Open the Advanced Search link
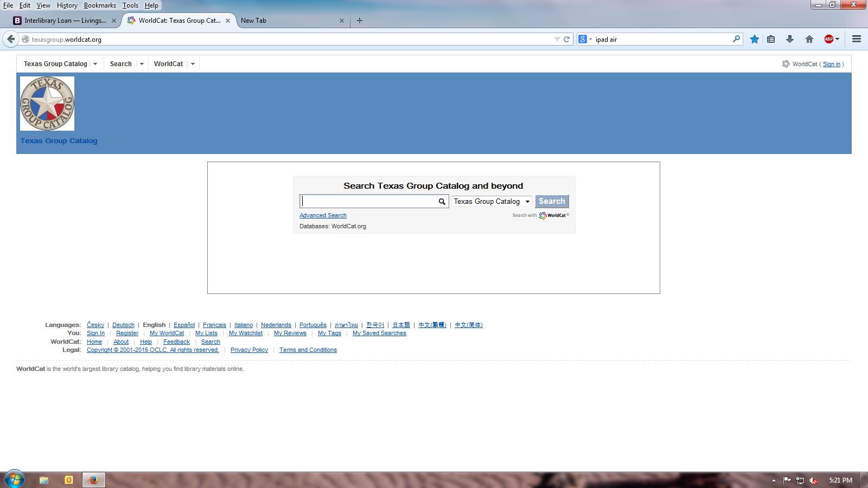Image resolution: width=868 pixels, height=488 pixels. (323, 215)
